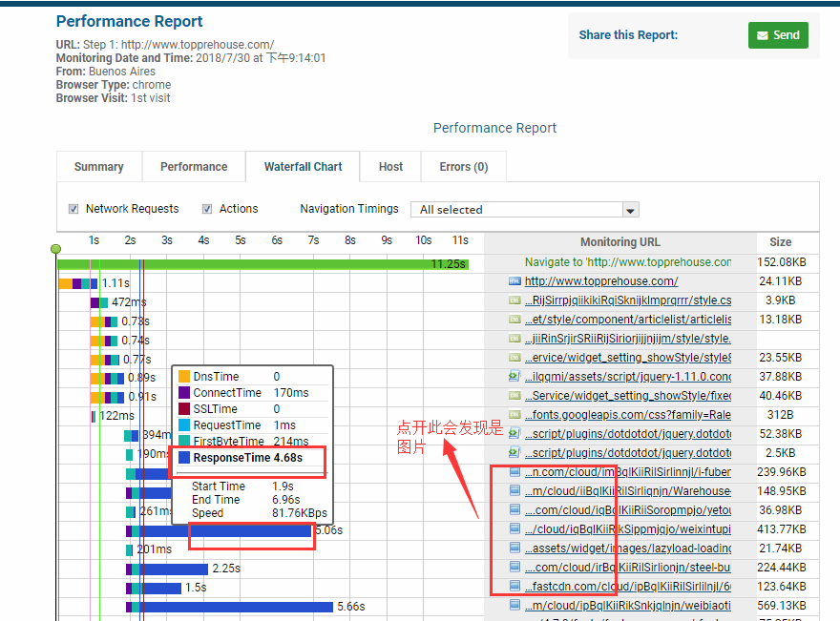Open the Errors (0) tab
This screenshot has height=621, width=840.
[x=463, y=167]
